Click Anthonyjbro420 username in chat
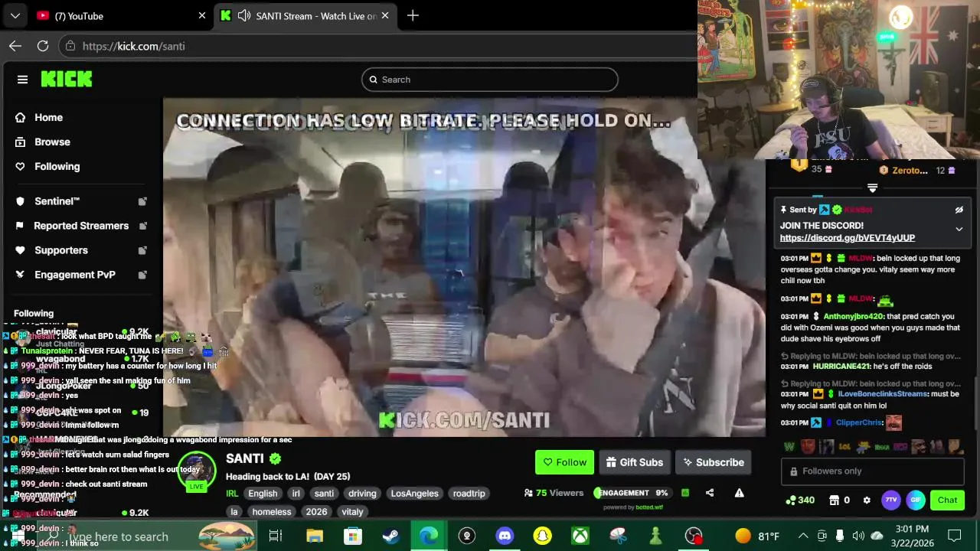This screenshot has height=551, width=980. click(x=854, y=316)
